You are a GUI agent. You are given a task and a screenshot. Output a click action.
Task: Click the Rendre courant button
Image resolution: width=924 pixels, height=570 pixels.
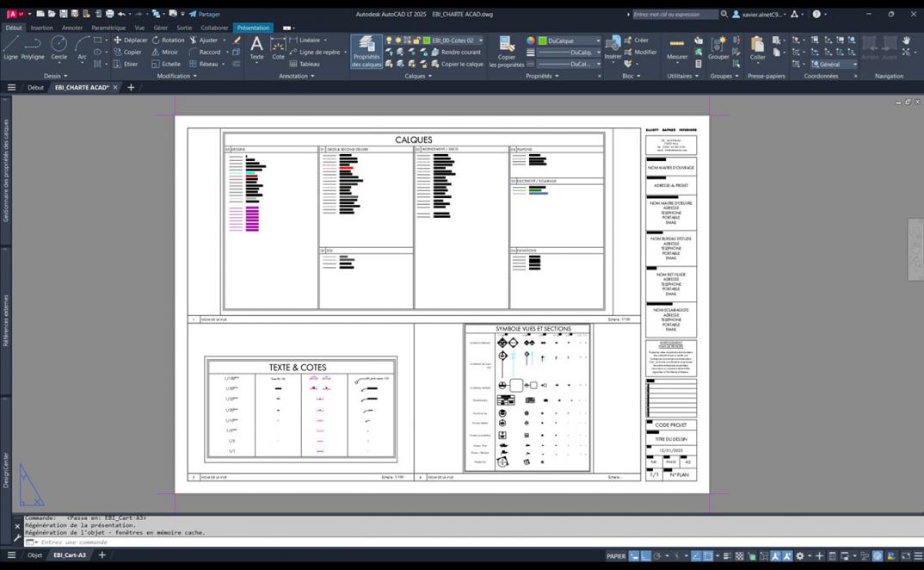tap(456, 52)
